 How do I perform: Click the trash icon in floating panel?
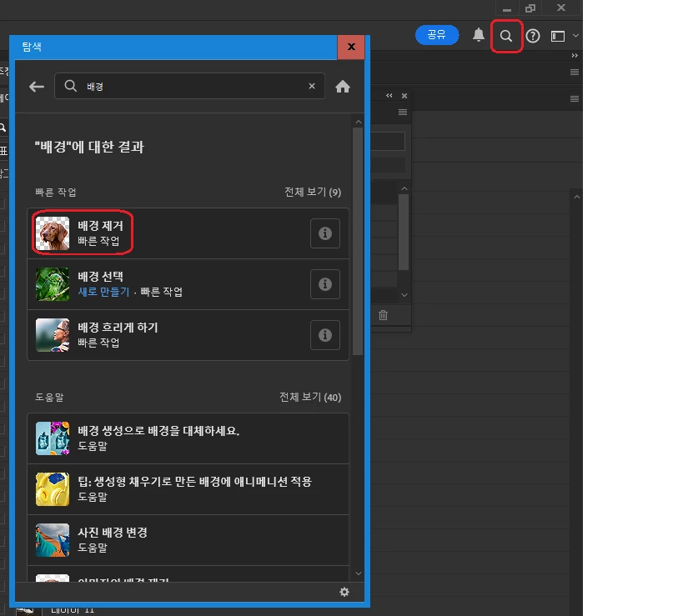(383, 315)
